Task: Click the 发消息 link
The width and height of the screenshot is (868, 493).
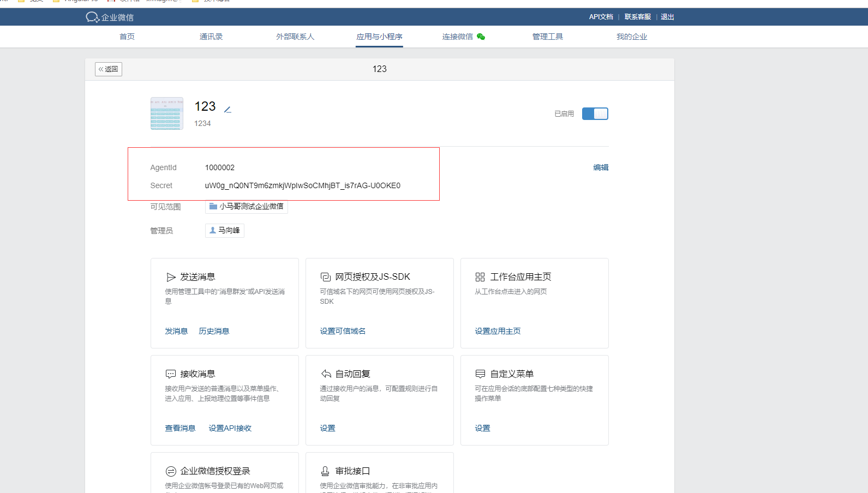Action: pyautogui.click(x=176, y=331)
